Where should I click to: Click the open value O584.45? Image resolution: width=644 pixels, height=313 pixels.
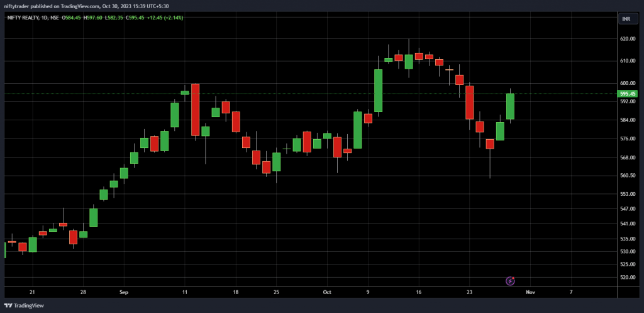click(x=72, y=18)
